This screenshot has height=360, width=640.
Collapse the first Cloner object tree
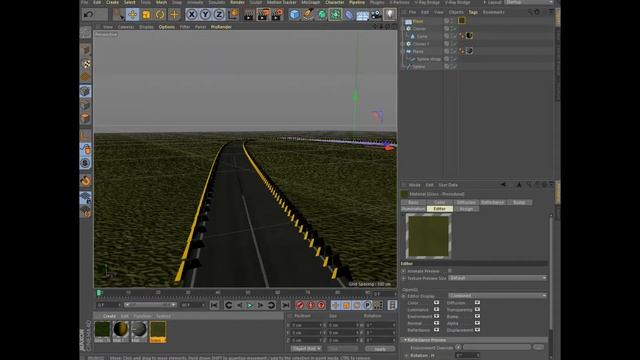(x=402, y=29)
